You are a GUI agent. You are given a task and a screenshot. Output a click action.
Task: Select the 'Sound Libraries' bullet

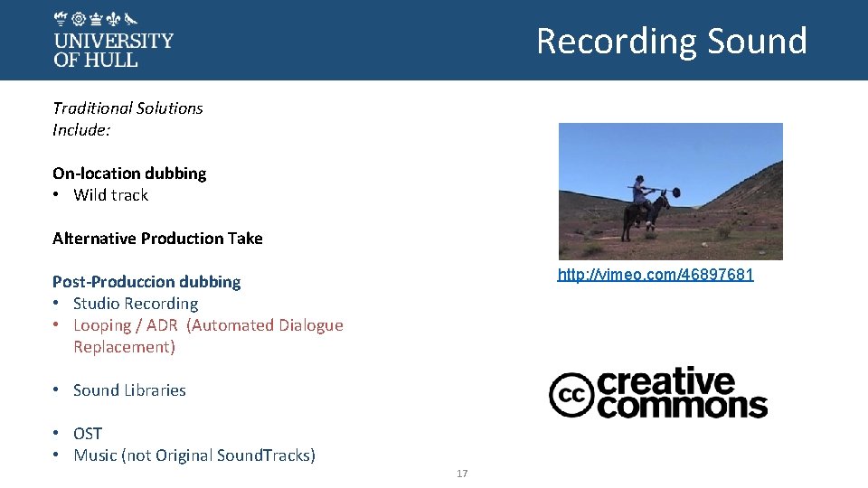129,390
